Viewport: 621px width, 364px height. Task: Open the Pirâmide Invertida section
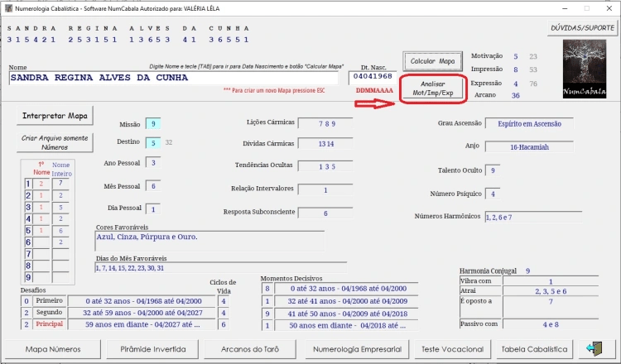pyautogui.click(x=152, y=349)
